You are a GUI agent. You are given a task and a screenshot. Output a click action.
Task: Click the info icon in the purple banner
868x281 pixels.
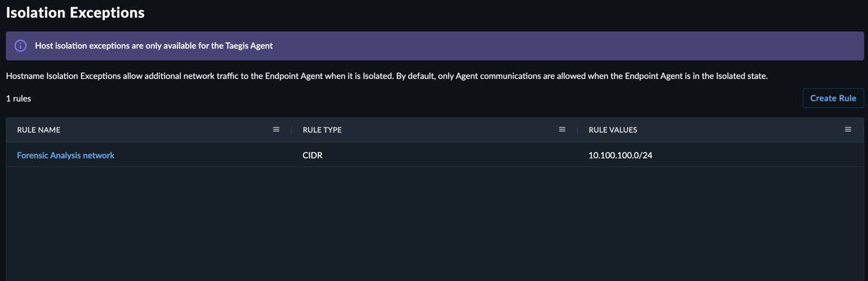click(21, 46)
